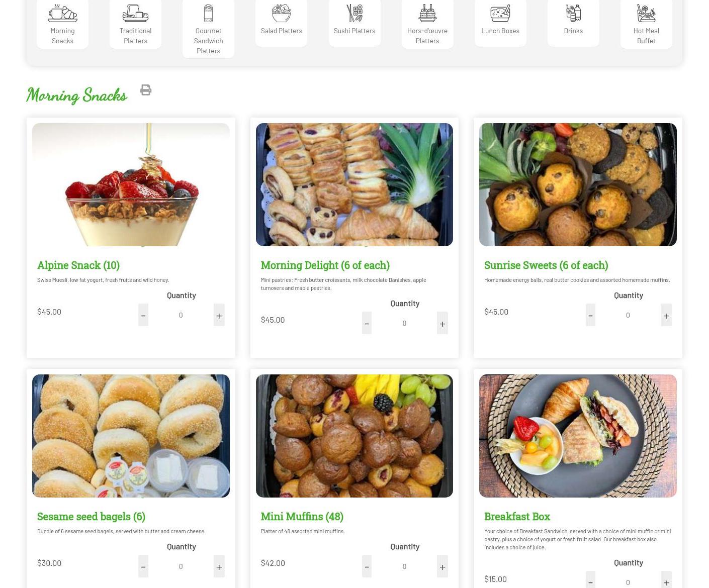This screenshot has width=709, height=588.
Task: Add one Sesame seed bagels bundle
Action: point(219,566)
